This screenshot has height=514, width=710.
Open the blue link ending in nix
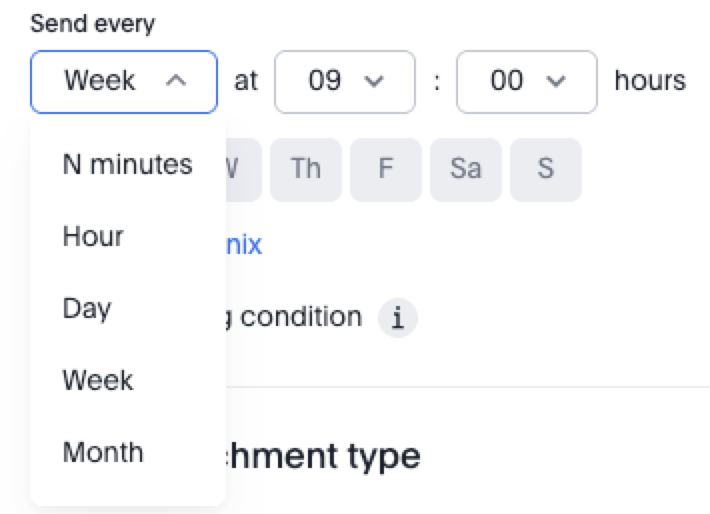(244, 244)
